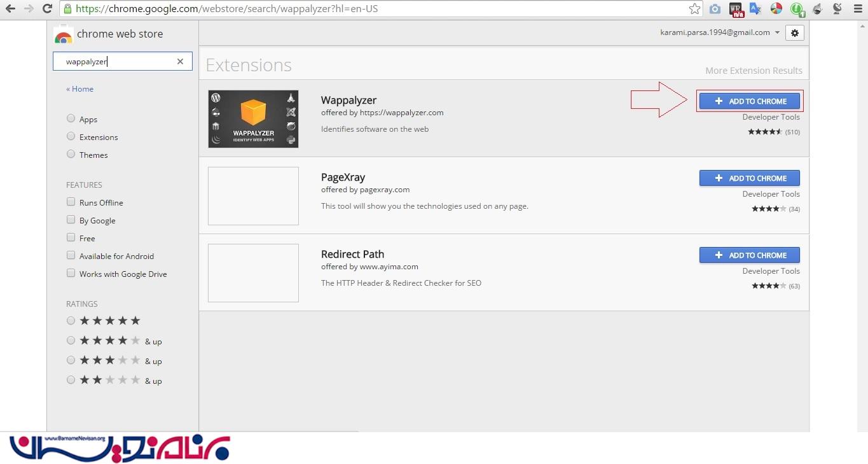Open the PageXray thumbnail placeholder
868x464 pixels.
click(x=253, y=196)
